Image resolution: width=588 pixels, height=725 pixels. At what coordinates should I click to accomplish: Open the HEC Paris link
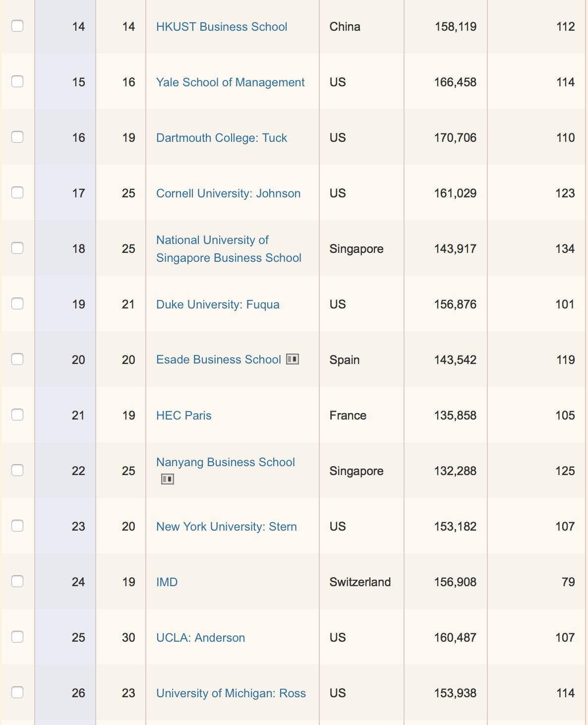pyautogui.click(x=184, y=416)
